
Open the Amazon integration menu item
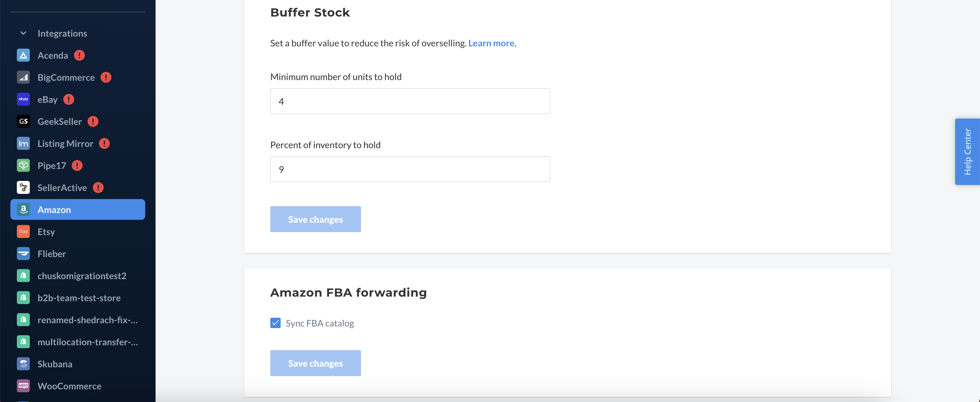(77, 209)
